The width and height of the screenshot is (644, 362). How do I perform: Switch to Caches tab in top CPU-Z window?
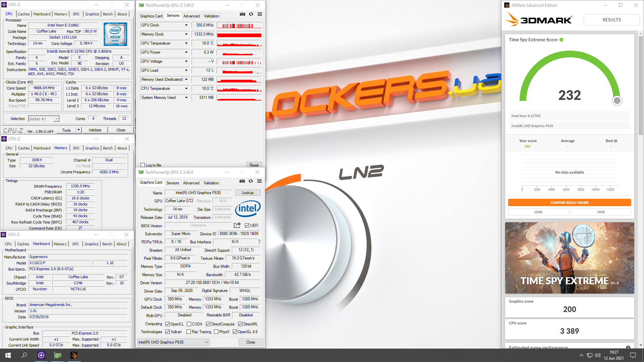point(23,14)
